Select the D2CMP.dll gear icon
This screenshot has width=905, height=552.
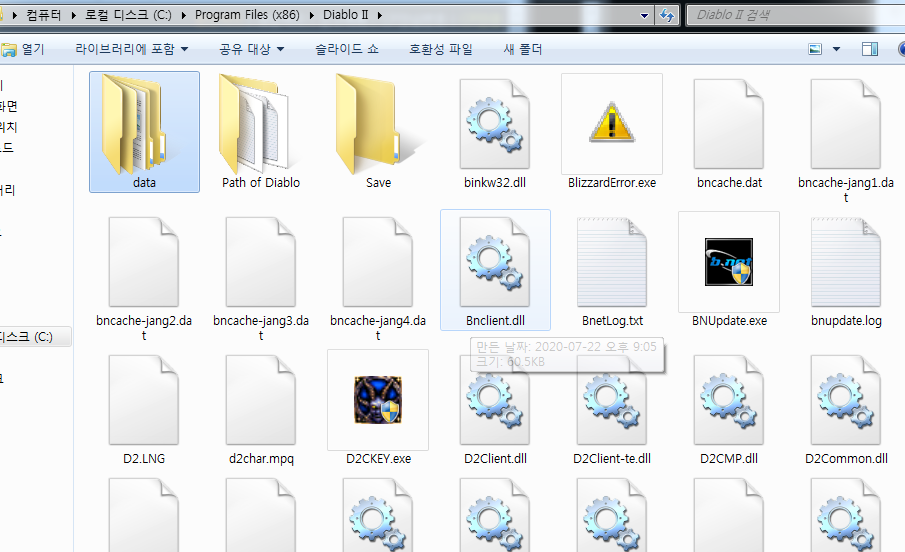click(729, 400)
